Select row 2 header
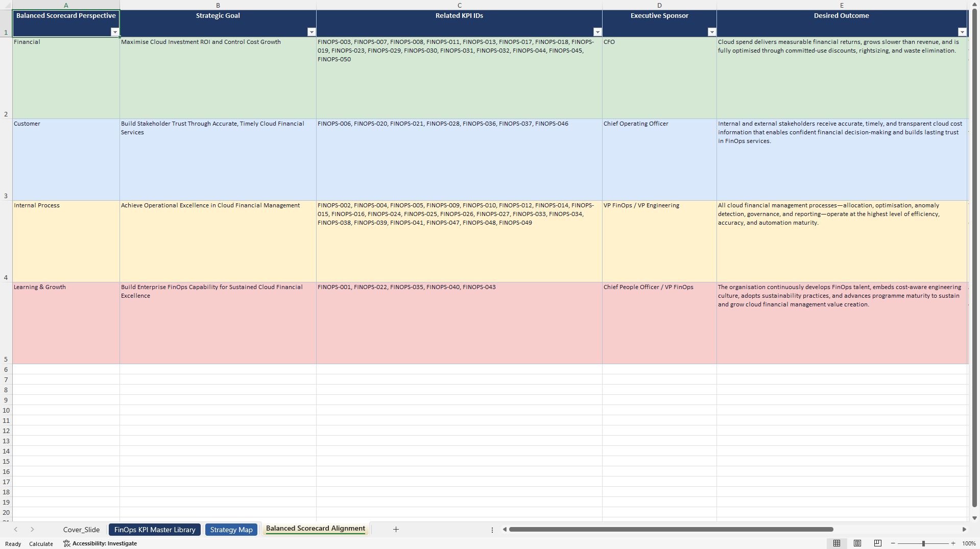Image resolution: width=980 pixels, height=549 pixels. (x=6, y=78)
